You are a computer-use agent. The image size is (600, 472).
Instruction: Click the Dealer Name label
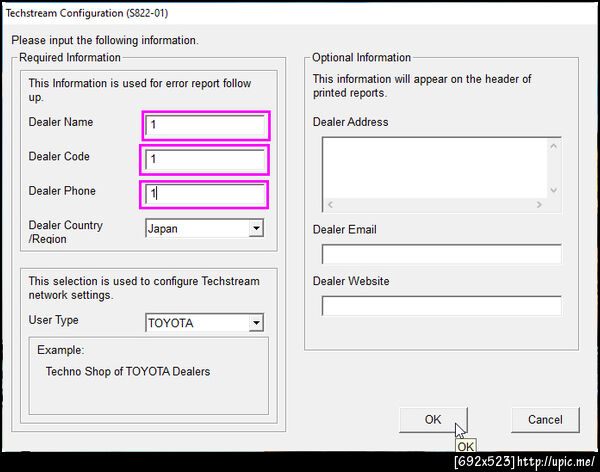(x=61, y=122)
